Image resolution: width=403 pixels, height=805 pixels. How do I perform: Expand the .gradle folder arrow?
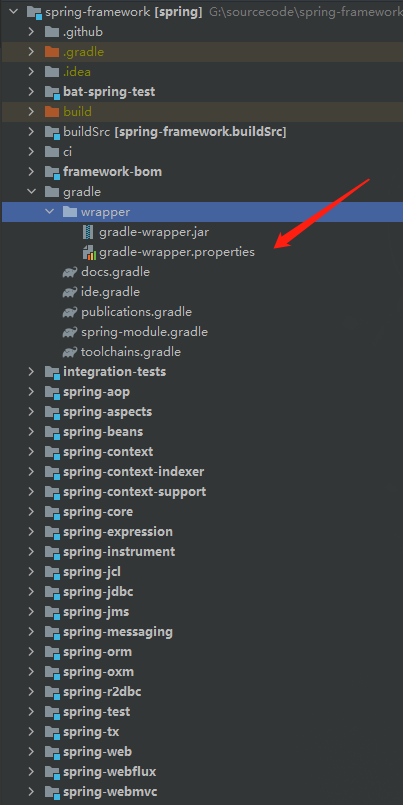pos(32,52)
